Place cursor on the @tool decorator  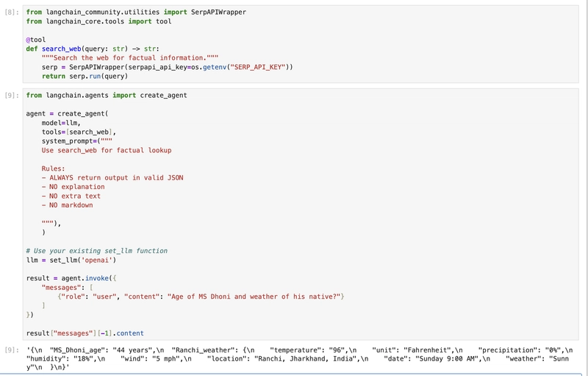pos(35,40)
